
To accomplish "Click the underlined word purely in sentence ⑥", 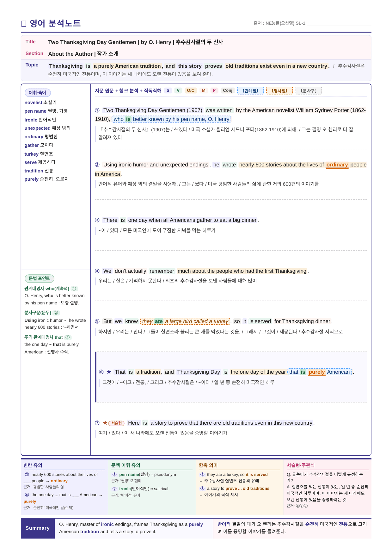I will 317,372.
